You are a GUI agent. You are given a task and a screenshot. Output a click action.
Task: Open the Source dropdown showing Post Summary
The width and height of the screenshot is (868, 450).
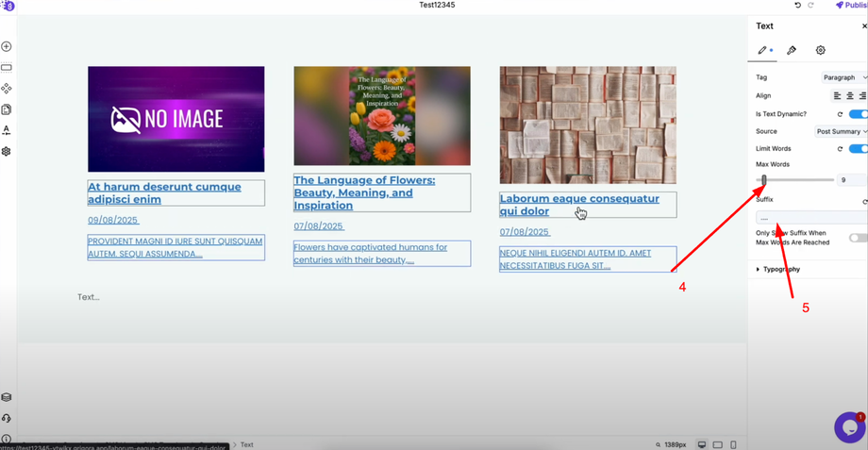tap(841, 131)
